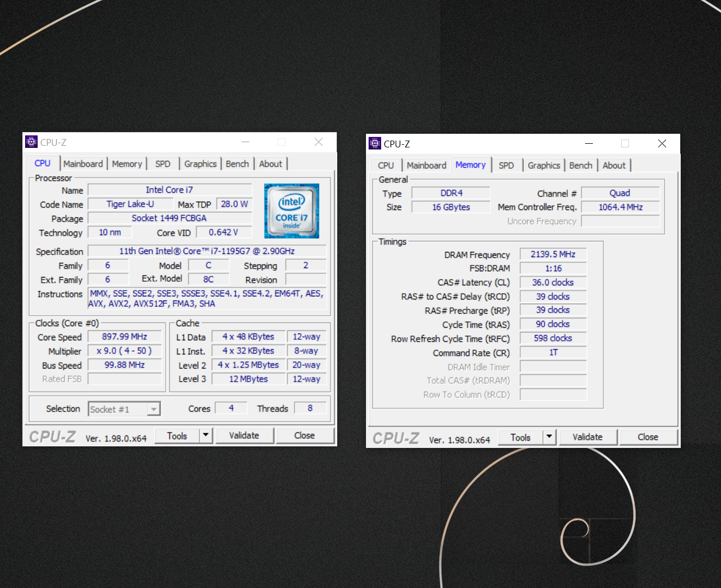Click the Code Name value 'Tiger Lake-U'
The height and width of the screenshot is (588, 721).
(130, 204)
